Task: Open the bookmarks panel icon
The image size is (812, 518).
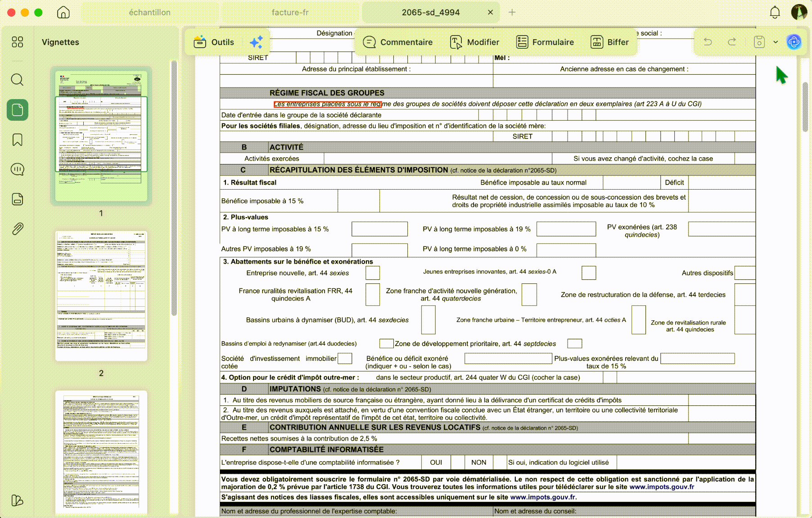Action: pyautogui.click(x=18, y=140)
